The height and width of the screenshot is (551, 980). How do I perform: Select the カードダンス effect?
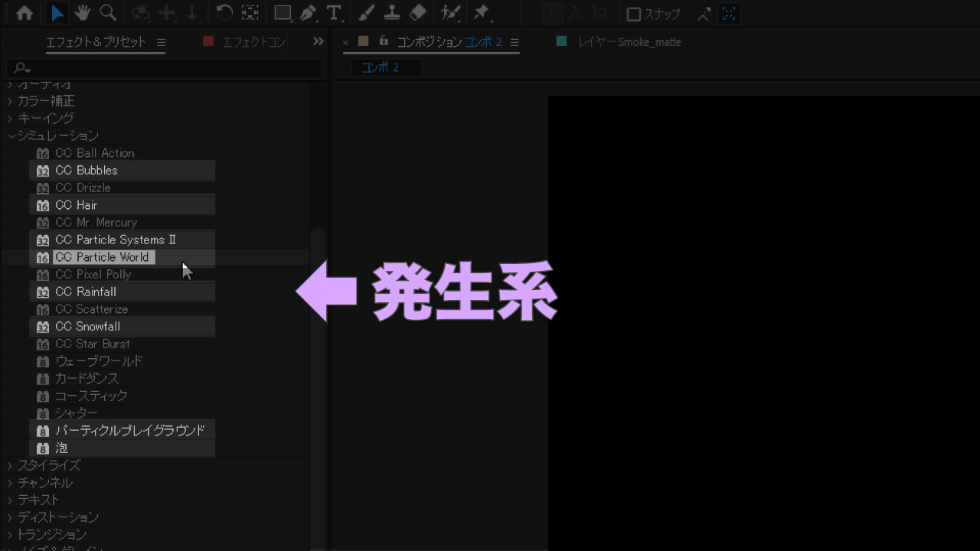(x=87, y=379)
